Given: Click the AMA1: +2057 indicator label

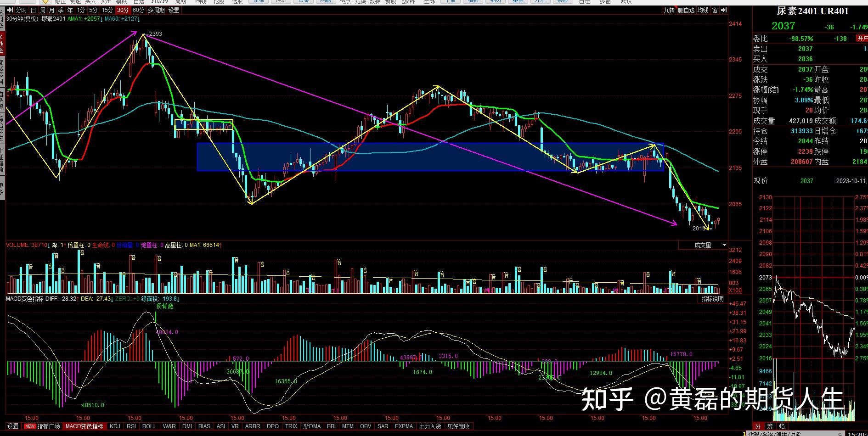Looking at the screenshot, I should tap(85, 19).
